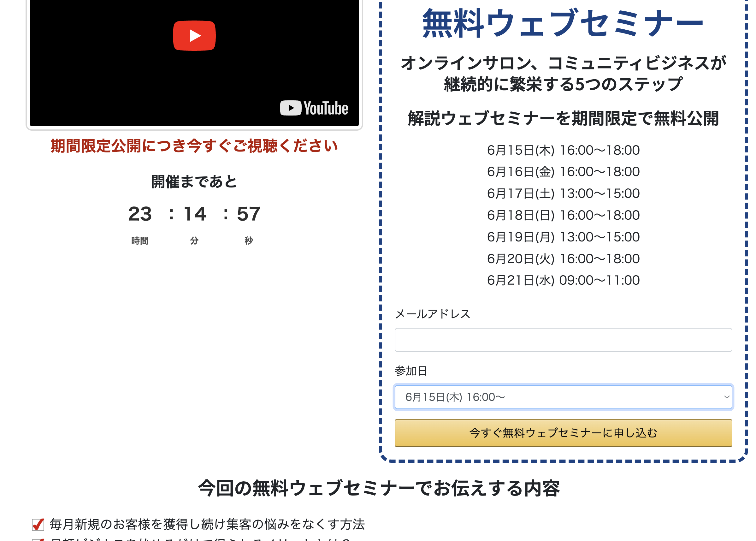Click red 期間限定公開につき今すぐご視聴ください text
Screen dimensions: 756x541
click(194, 146)
